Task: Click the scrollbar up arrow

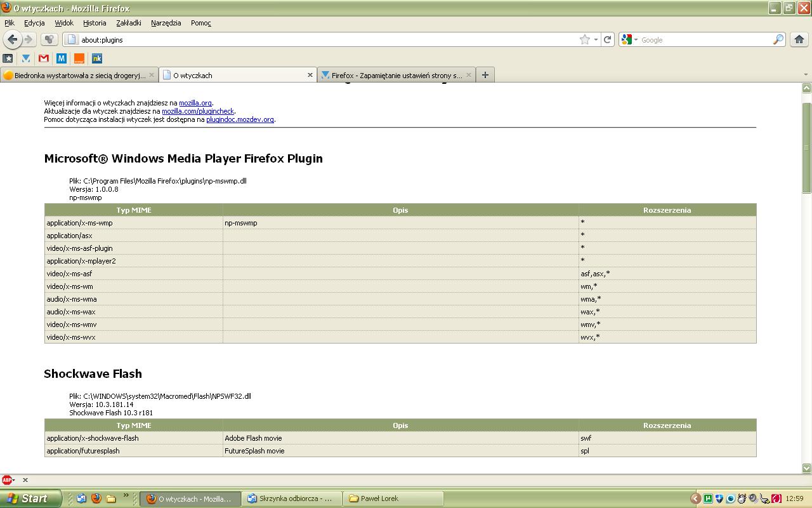Action: [807, 88]
